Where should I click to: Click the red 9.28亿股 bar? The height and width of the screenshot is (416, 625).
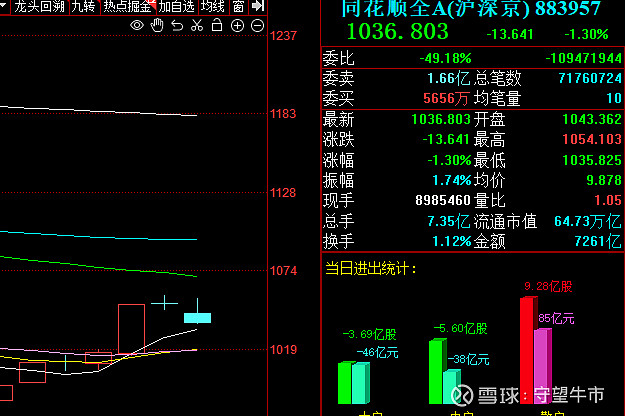(x=527, y=351)
